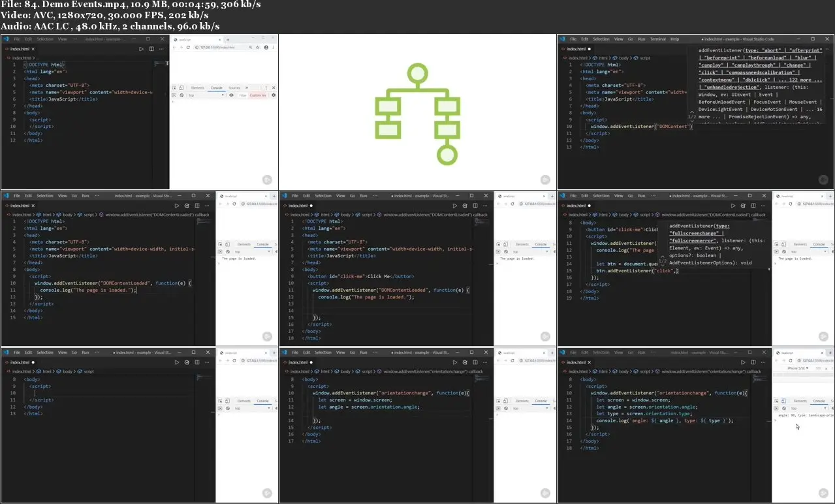The height and width of the screenshot is (504, 835).
Task: Click the console Filter field in the first frame
Action: tap(243, 95)
